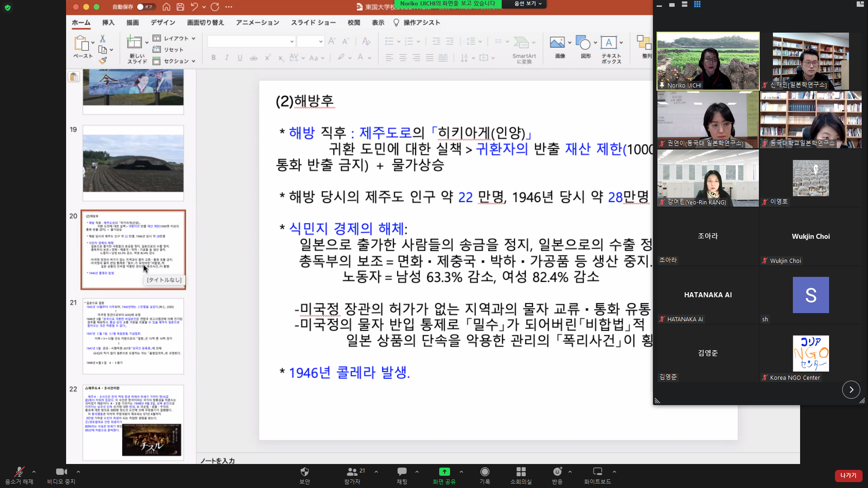
Task: Click the next page arrow in gallery
Action: (851, 390)
